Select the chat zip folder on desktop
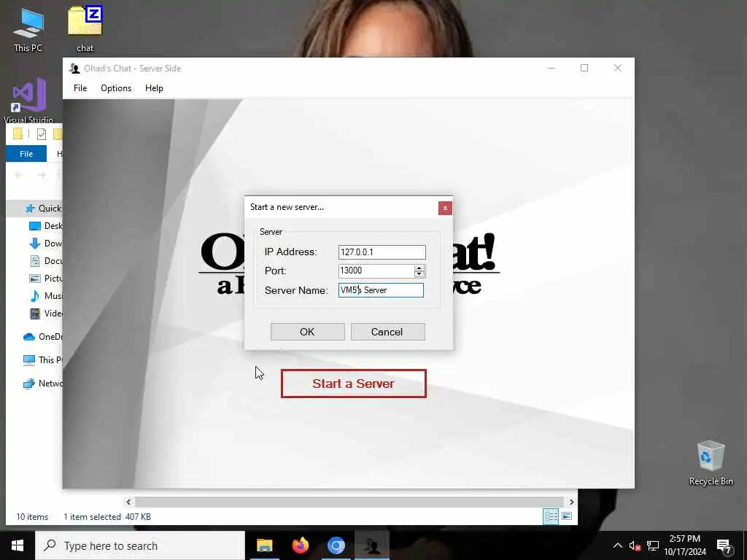This screenshot has width=747, height=560. [x=85, y=29]
